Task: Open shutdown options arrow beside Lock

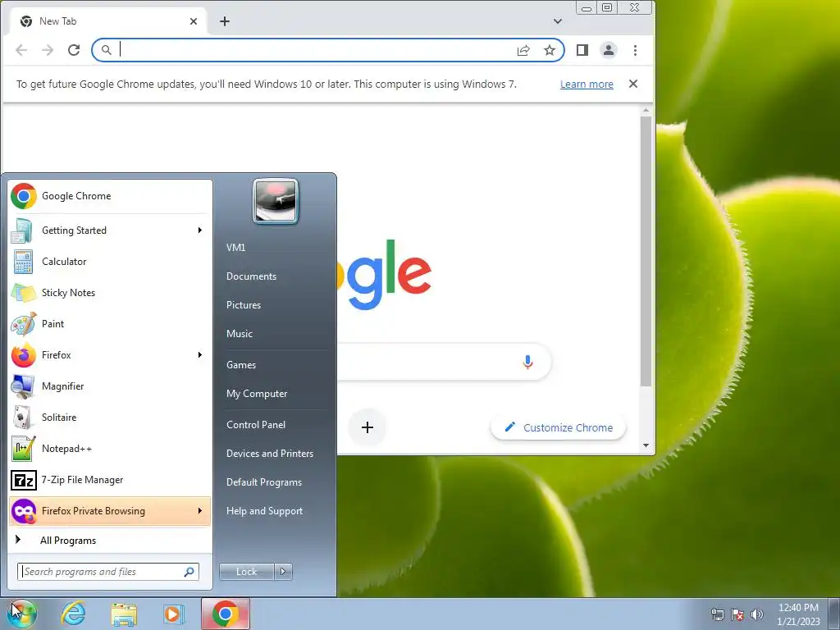Action: point(283,572)
